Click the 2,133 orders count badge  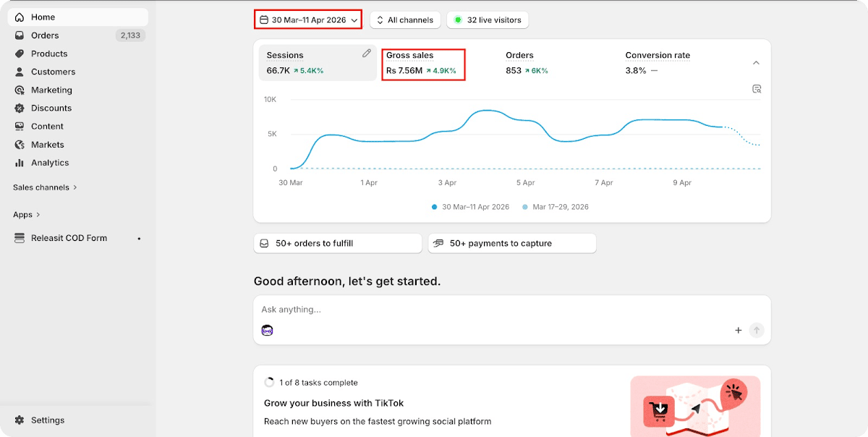click(130, 35)
